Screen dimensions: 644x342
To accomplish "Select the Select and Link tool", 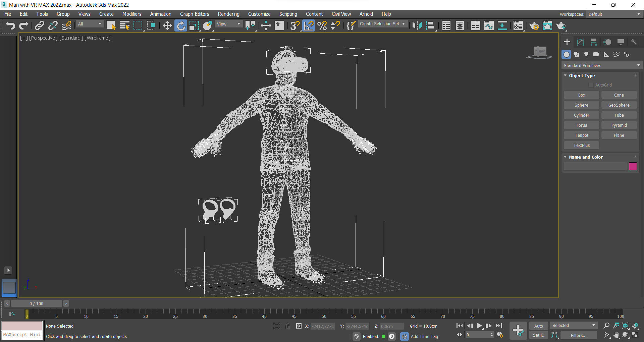I will [x=39, y=26].
